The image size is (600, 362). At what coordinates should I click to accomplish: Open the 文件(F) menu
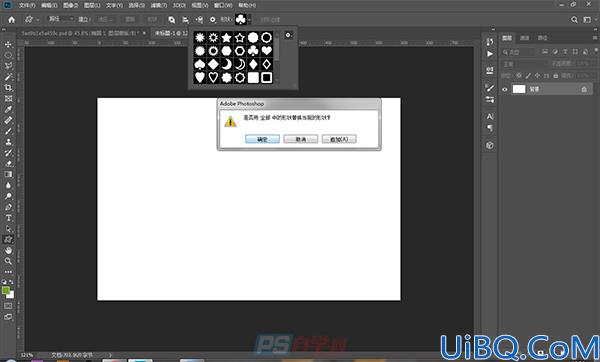27,5
